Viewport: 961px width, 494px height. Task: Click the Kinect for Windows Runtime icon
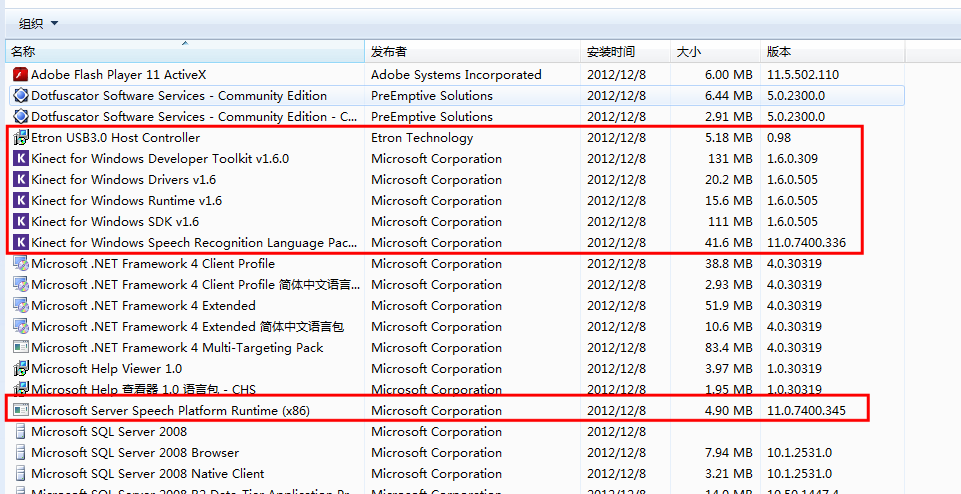click(x=21, y=200)
